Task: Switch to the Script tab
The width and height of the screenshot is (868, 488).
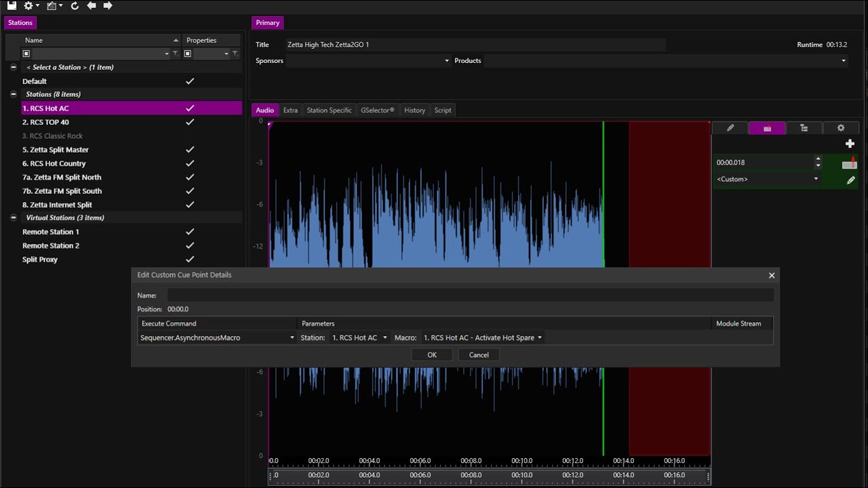Action: point(443,110)
